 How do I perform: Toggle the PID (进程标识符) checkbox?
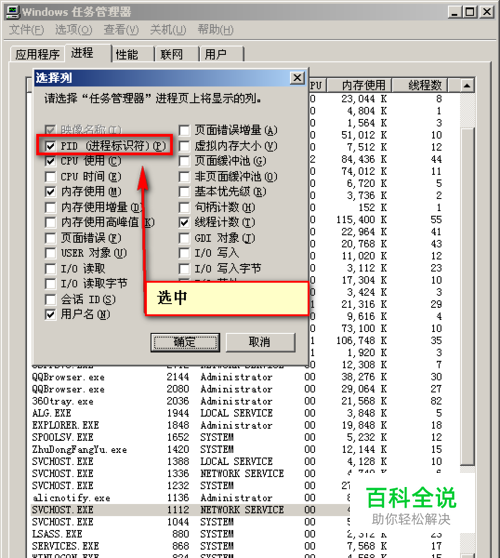(x=50, y=146)
